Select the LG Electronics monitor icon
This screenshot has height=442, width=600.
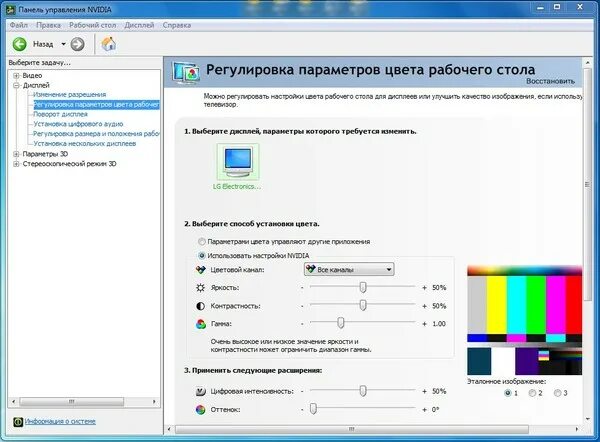[238, 162]
